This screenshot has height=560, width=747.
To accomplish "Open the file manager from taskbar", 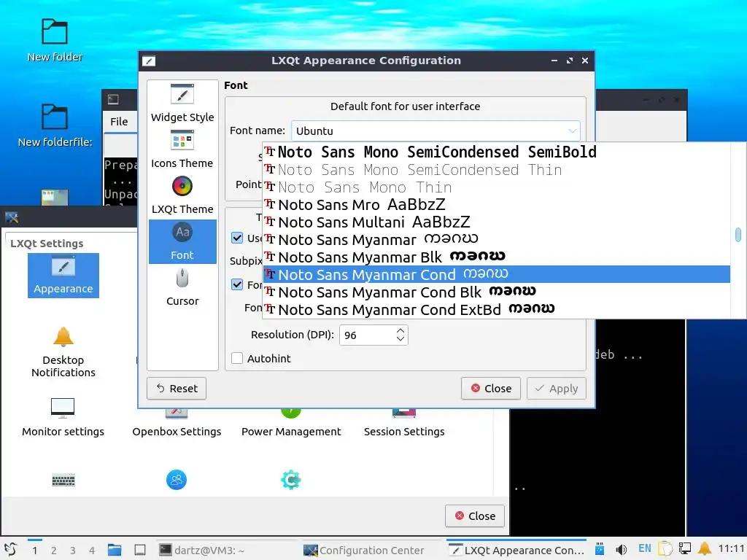I will point(115,550).
